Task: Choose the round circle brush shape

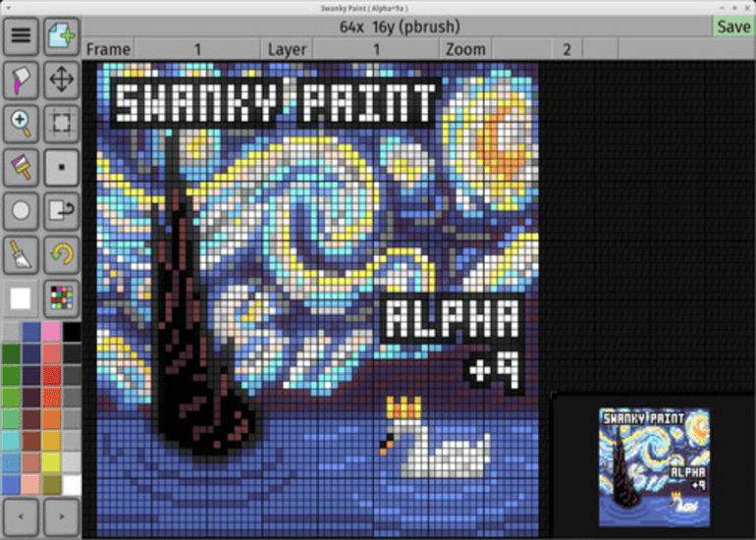Action: point(21,211)
